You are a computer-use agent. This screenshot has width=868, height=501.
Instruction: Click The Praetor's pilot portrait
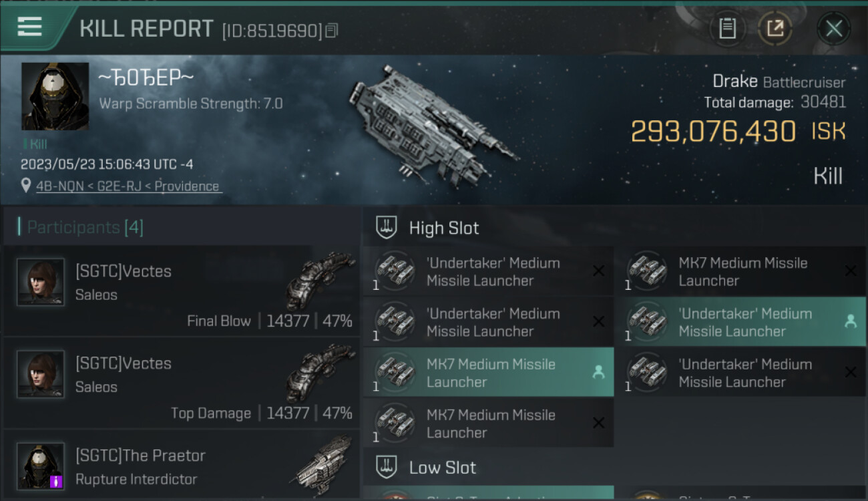41,466
